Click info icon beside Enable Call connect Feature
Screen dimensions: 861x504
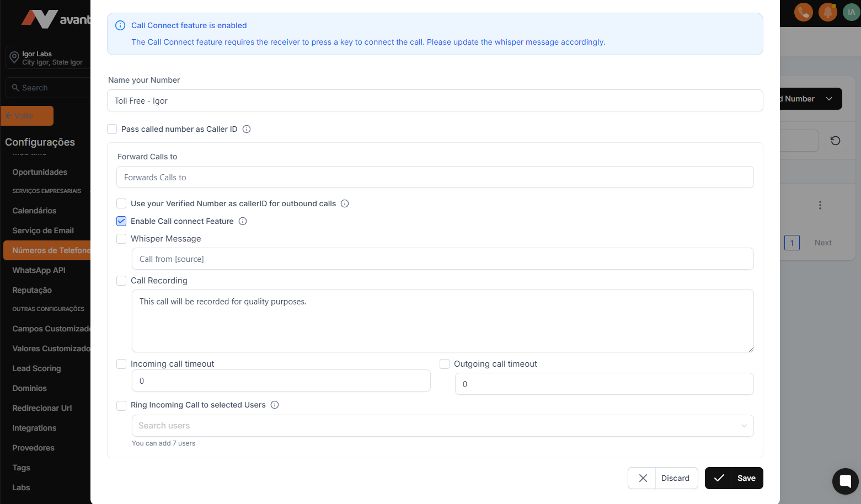[x=243, y=221]
